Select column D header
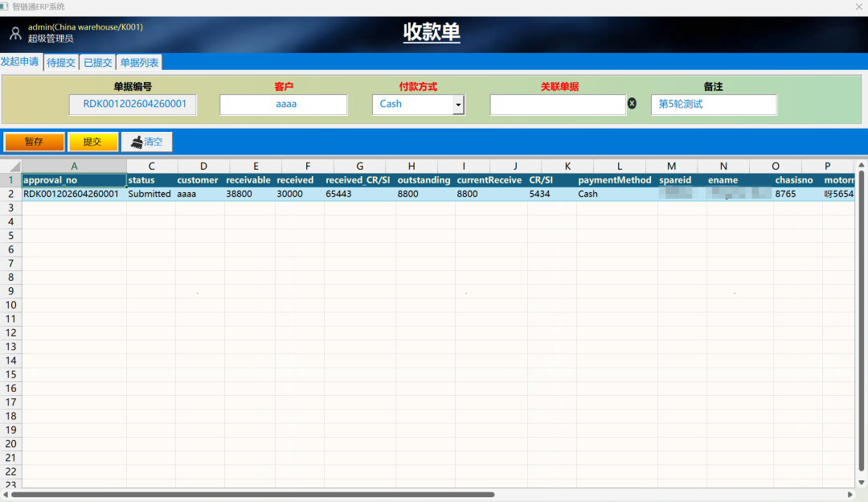 click(203, 167)
